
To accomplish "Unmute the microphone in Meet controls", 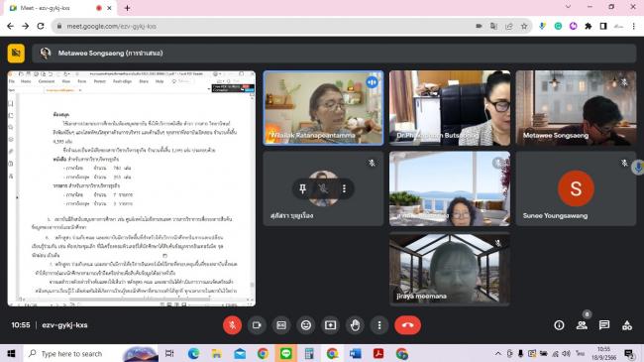I will [x=232, y=325].
